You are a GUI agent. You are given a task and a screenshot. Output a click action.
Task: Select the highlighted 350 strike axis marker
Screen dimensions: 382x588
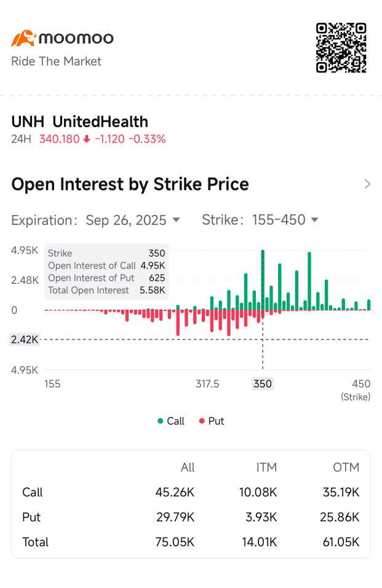coord(263,384)
